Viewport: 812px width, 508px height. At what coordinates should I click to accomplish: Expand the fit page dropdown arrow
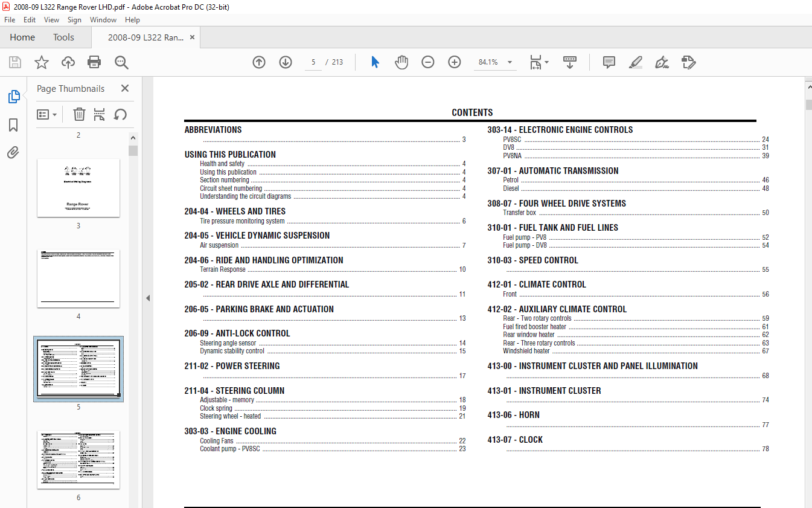coord(547,62)
